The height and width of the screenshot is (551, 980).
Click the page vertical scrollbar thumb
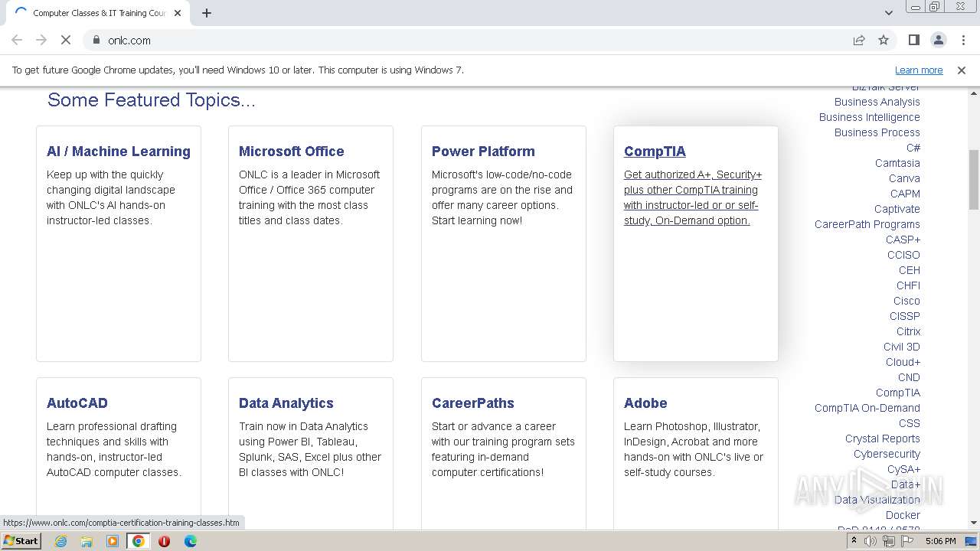[974, 180]
